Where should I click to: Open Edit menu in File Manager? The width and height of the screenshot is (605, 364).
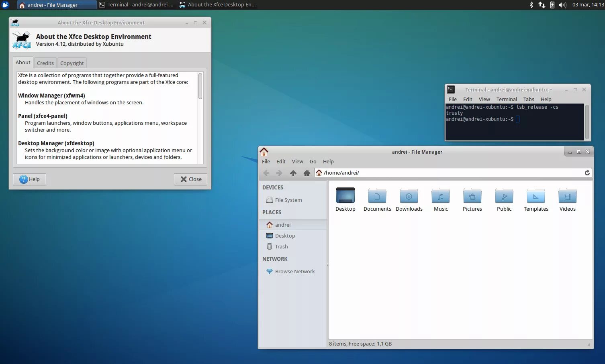[281, 161]
